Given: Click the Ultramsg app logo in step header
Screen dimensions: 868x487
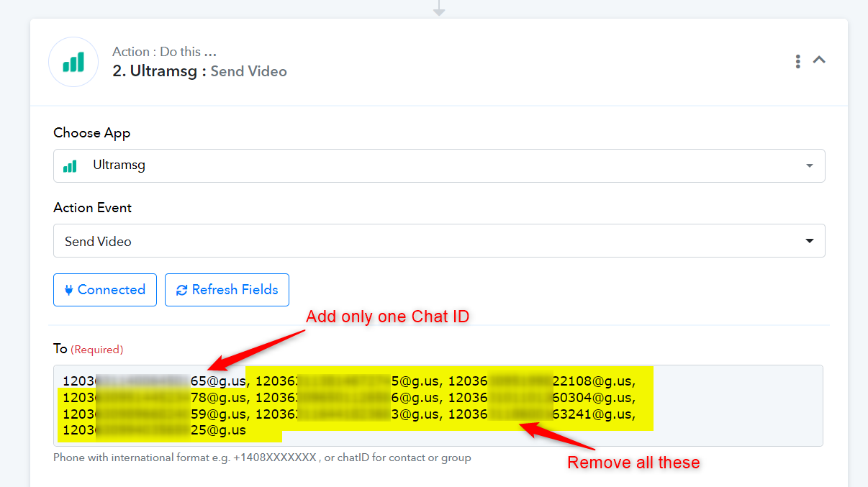Looking at the screenshot, I should [x=73, y=62].
